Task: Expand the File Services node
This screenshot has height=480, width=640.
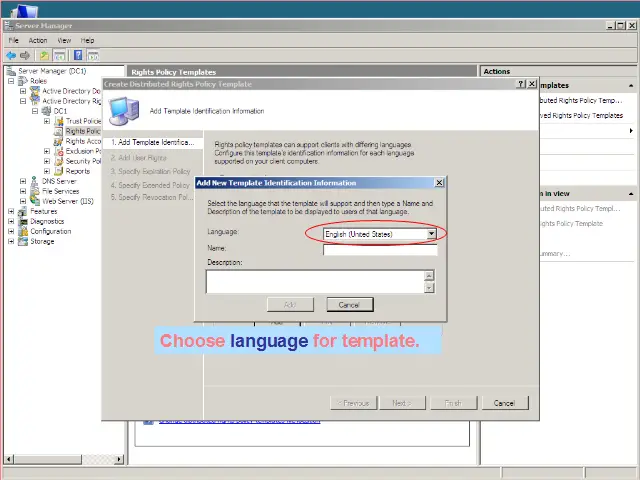Action: point(23,191)
